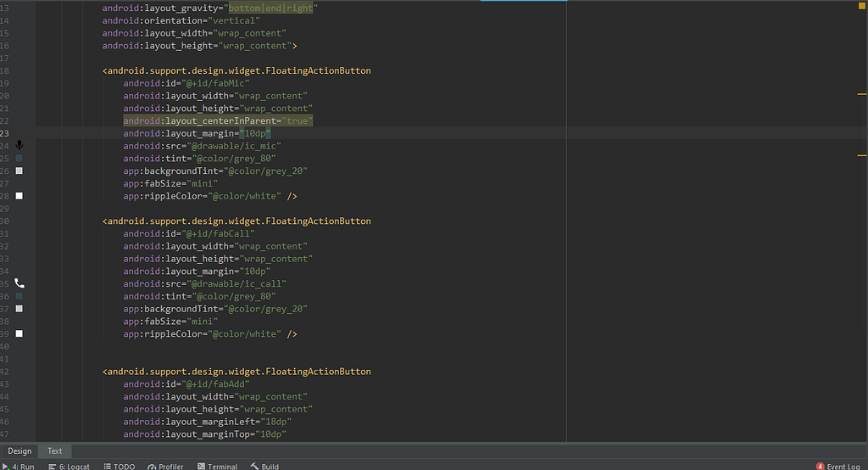
Task: Click the FloatingActionButton tag on line 30
Action: click(x=238, y=221)
